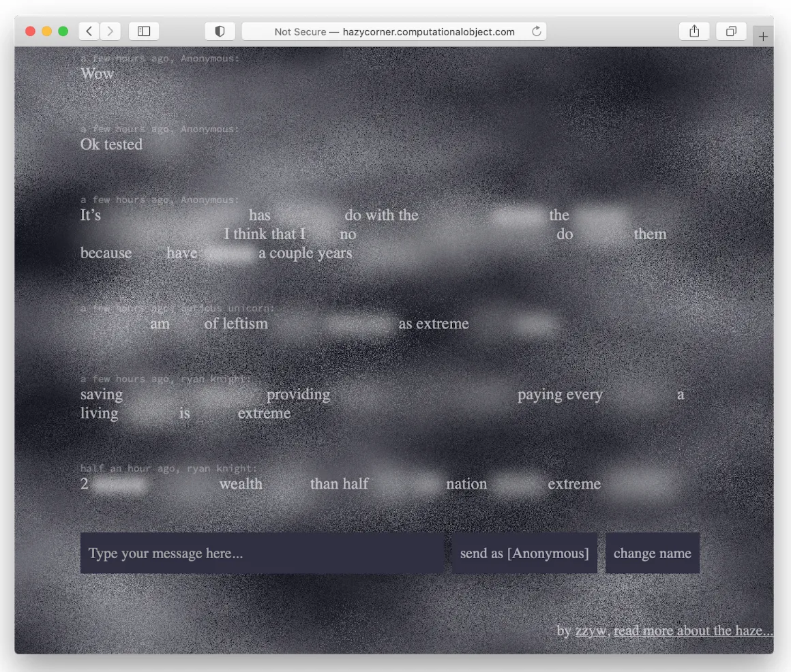The width and height of the screenshot is (791, 672).
Task: Reload the page with the refresh icon
Action: pyautogui.click(x=536, y=31)
